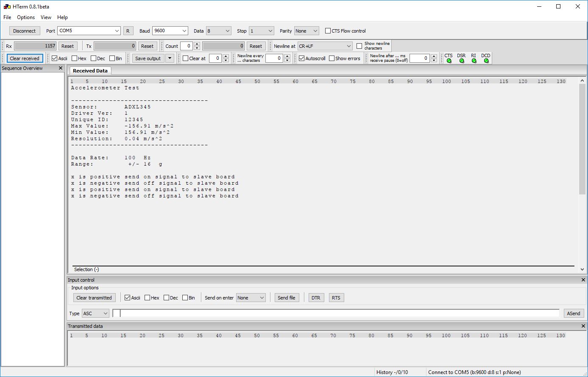
Task: Increase the Count value with up arrow
Action: (x=197, y=44)
